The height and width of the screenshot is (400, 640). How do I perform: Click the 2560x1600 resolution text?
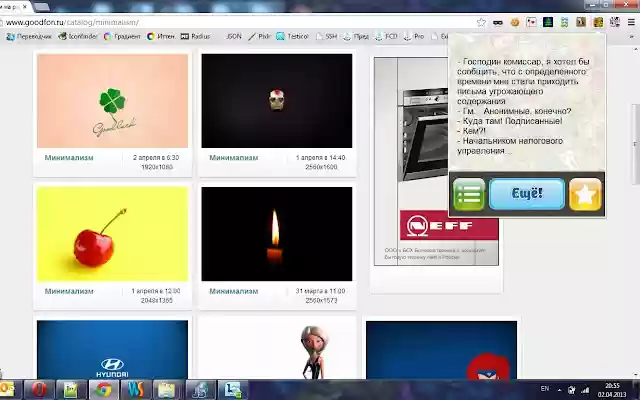pos(321,167)
